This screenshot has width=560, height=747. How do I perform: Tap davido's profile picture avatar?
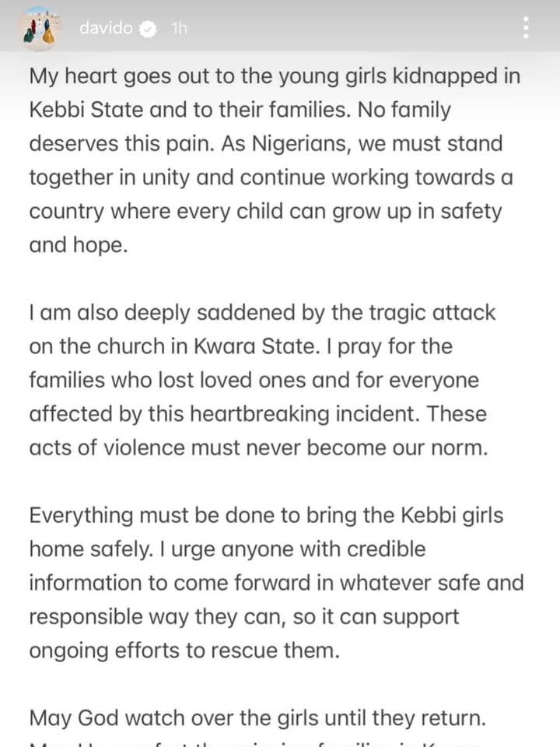(38, 29)
